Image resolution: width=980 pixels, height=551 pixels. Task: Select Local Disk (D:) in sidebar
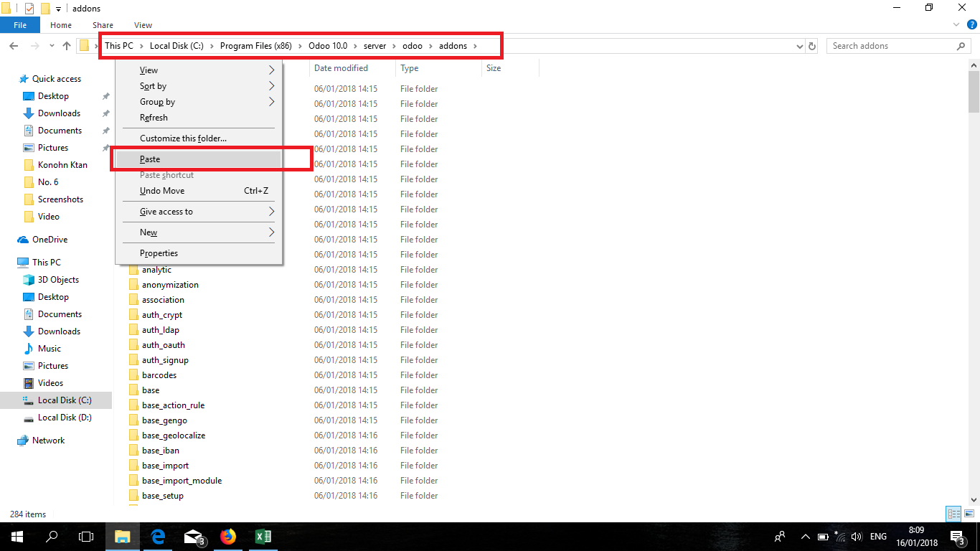pos(65,418)
